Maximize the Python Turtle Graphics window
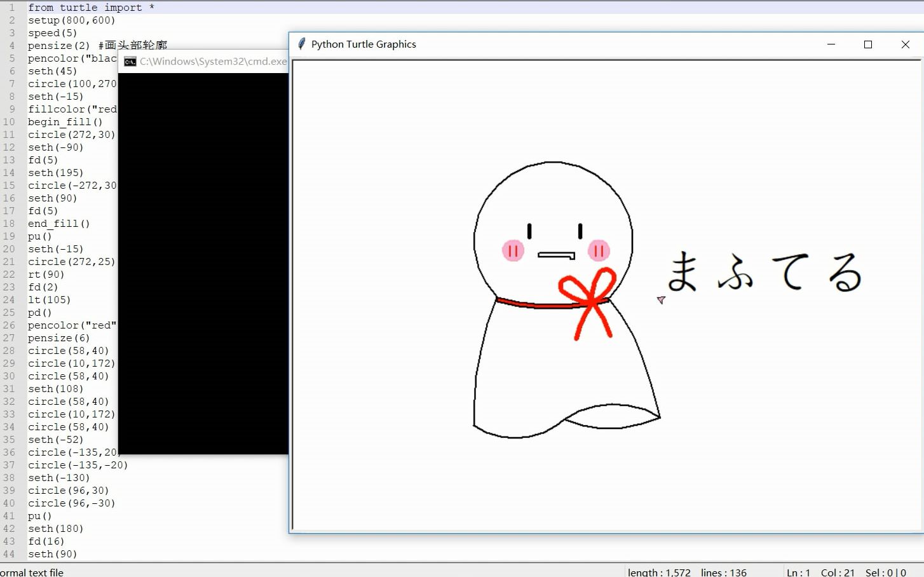Image resolution: width=924 pixels, height=577 pixels. 868,44
